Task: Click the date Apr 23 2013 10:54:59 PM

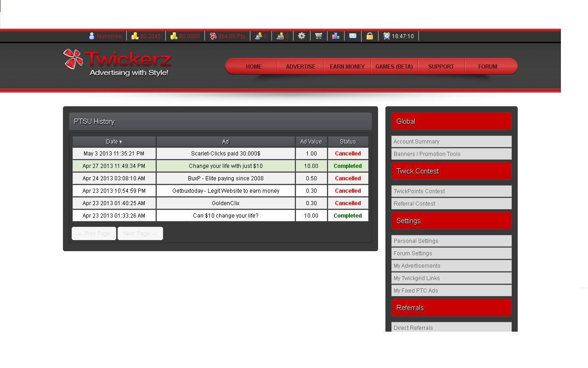Action: coord(114,191)
